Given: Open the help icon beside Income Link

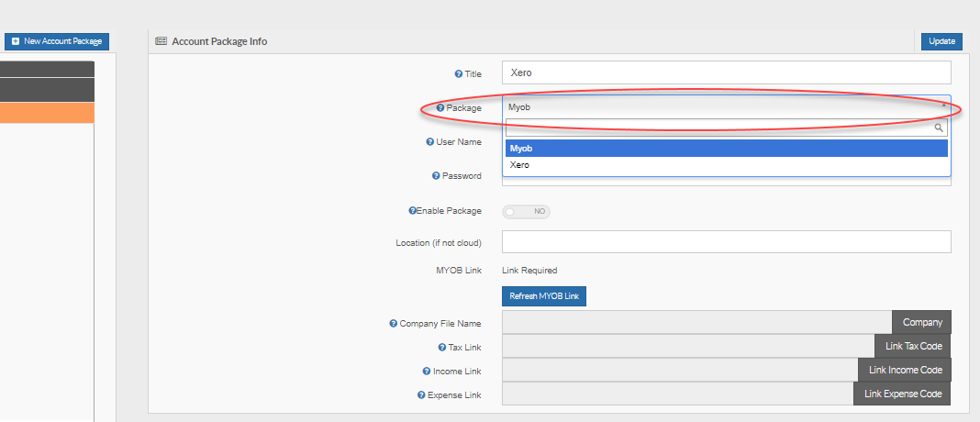Looking at the screenshot, I should coord(427,372).
